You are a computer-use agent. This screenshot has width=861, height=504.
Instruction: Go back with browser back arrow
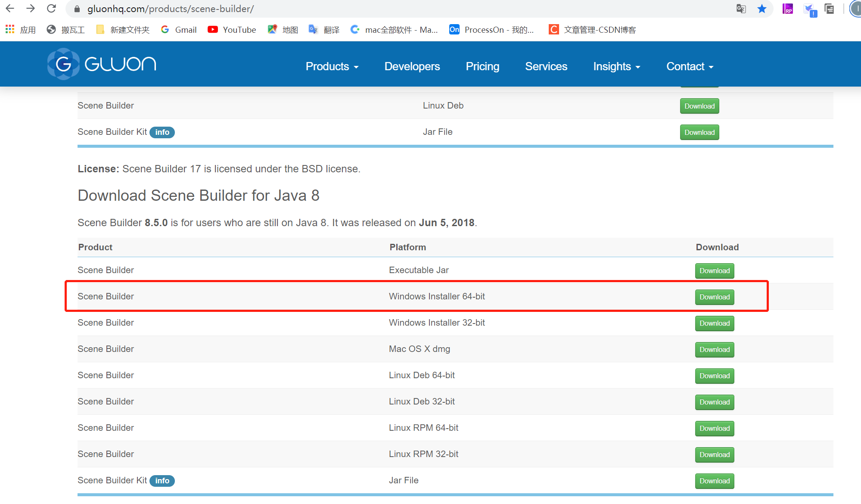click(10, 8)
